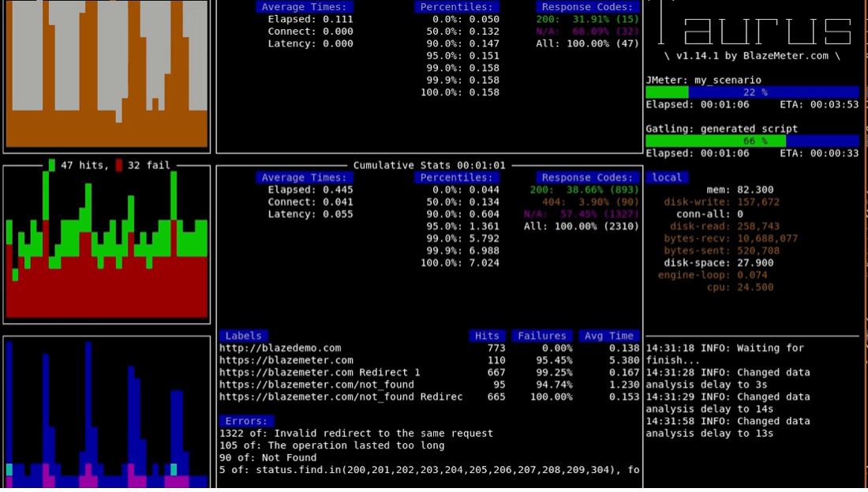868x492 pixels.
Task: Select the blazemeter.com Redirect 1 row
Action: 429,372
